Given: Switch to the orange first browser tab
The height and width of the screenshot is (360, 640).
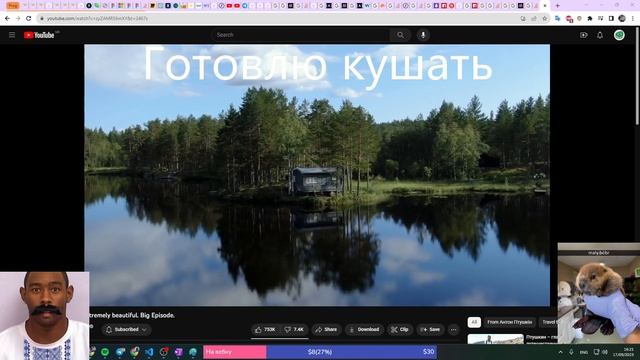Looking at the screenshot, I should (13, 6).
